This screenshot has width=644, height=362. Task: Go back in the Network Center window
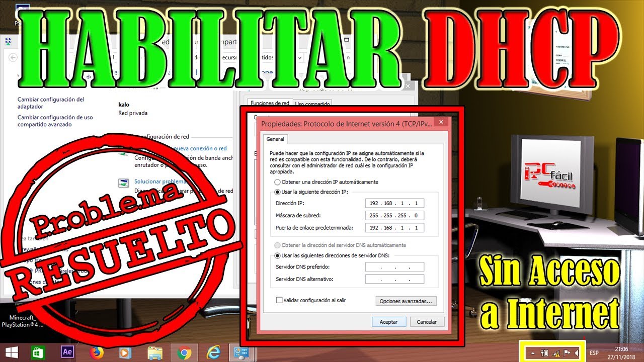pos(14,57)
